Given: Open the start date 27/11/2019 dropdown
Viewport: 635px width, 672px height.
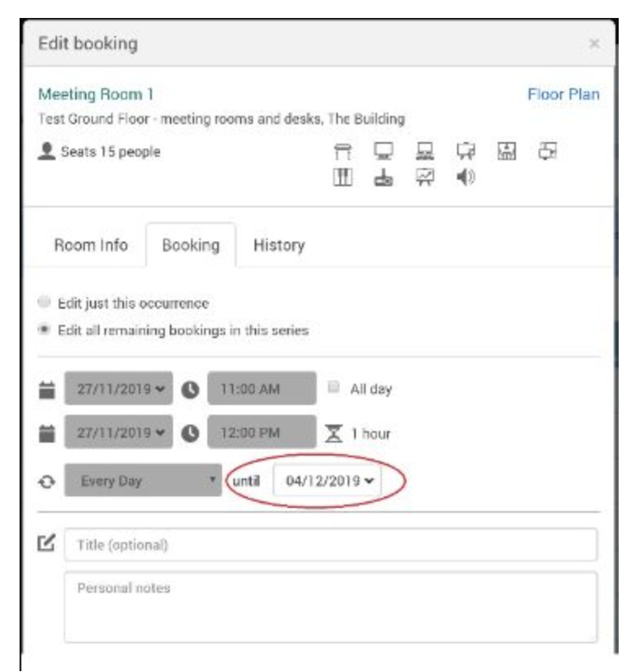Looking at the screenshot, I should 118,389.
